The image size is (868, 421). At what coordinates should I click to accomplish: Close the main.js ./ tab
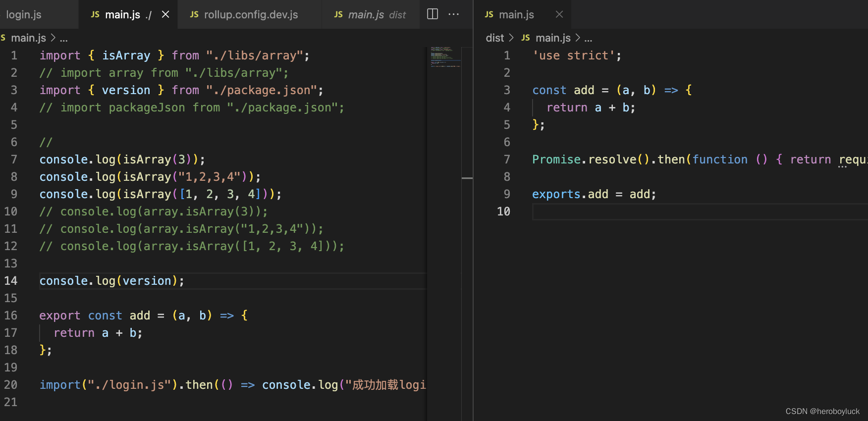[165, 14]
